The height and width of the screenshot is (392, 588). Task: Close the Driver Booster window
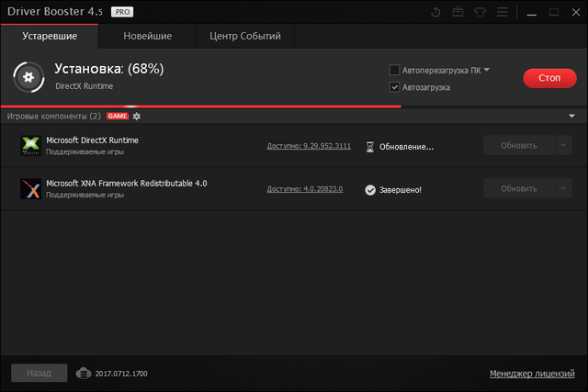(576, 12)
